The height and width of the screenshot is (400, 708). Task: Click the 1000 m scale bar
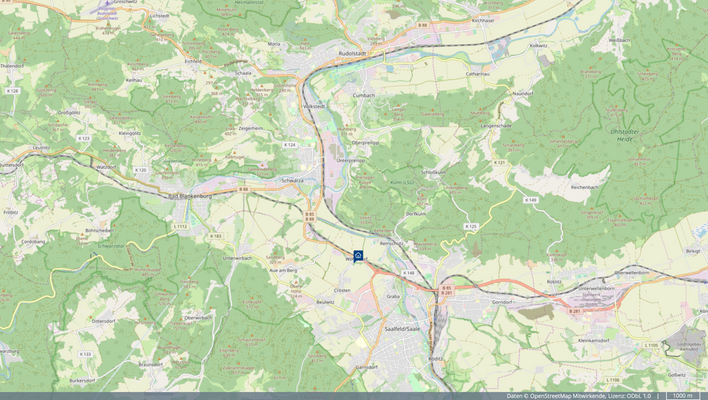click(x=683, y=396)
